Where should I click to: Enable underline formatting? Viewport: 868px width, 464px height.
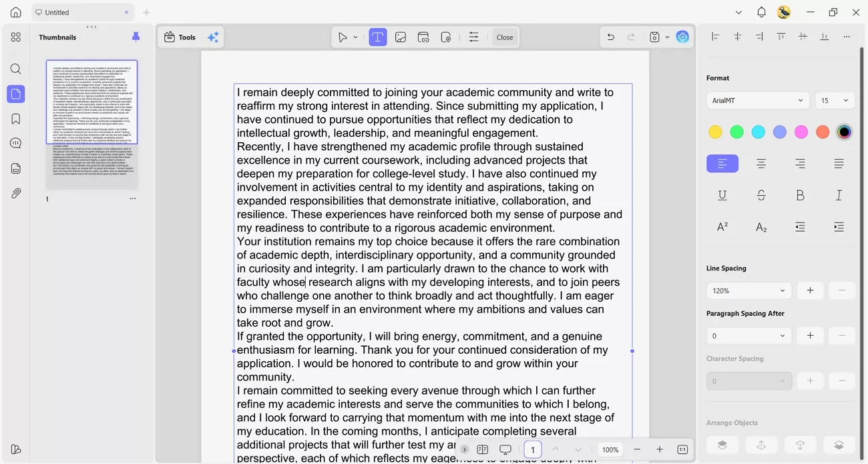click(x=722, y=195)
